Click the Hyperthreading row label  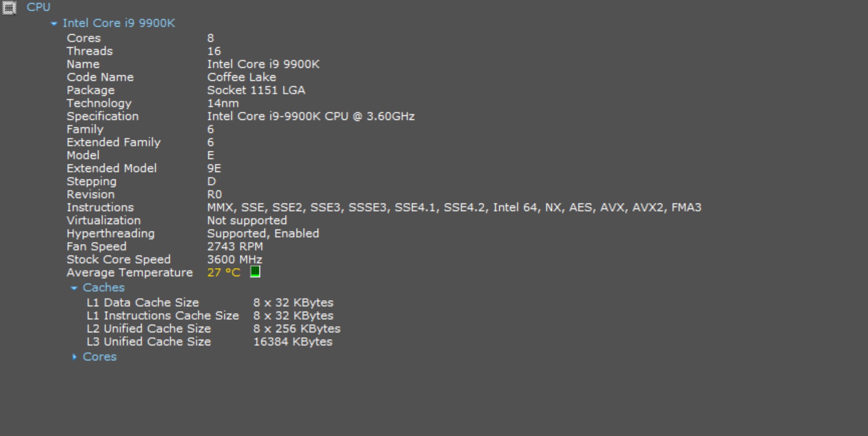click(x=111, y=233)
